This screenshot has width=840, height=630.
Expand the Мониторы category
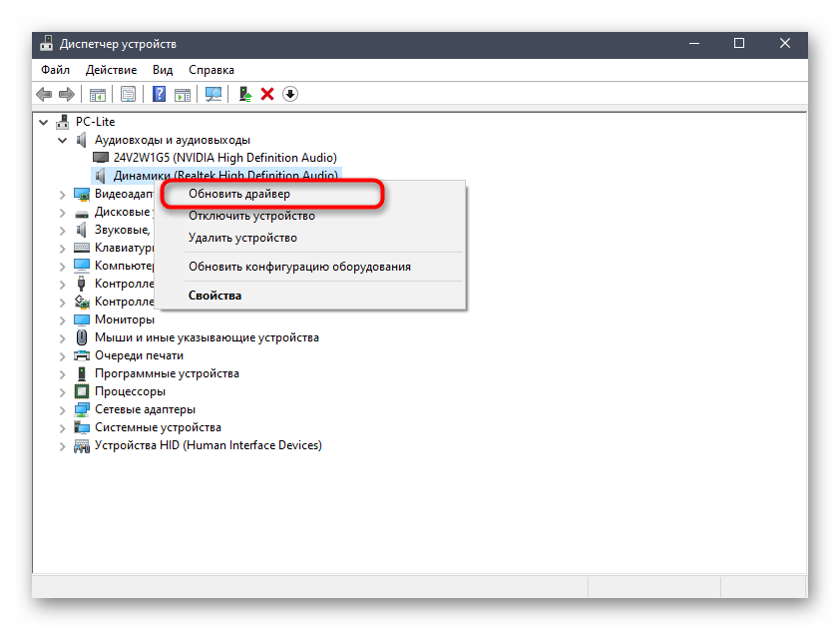pyautogui.click(x=63, y=319)
